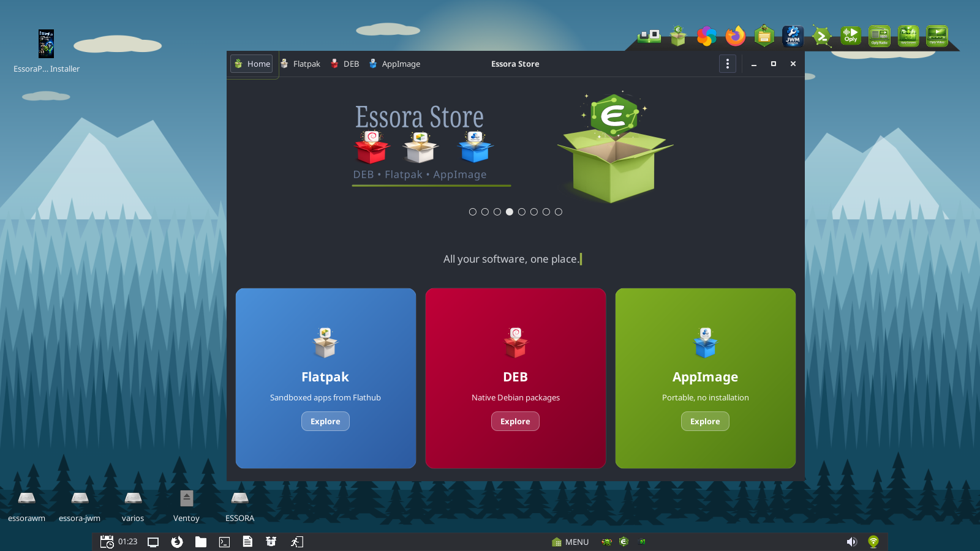Viewport: 980px width, 551px height.
Task: Select the eighth carousel dot
Action: tap(558, 212)
